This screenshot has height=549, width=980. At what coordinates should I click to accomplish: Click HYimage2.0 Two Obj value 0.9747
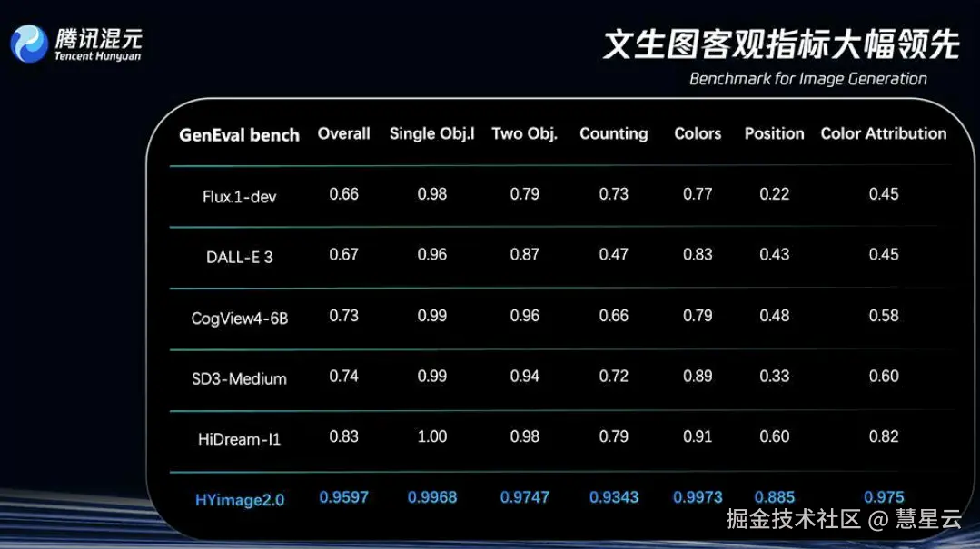(524, 498)
